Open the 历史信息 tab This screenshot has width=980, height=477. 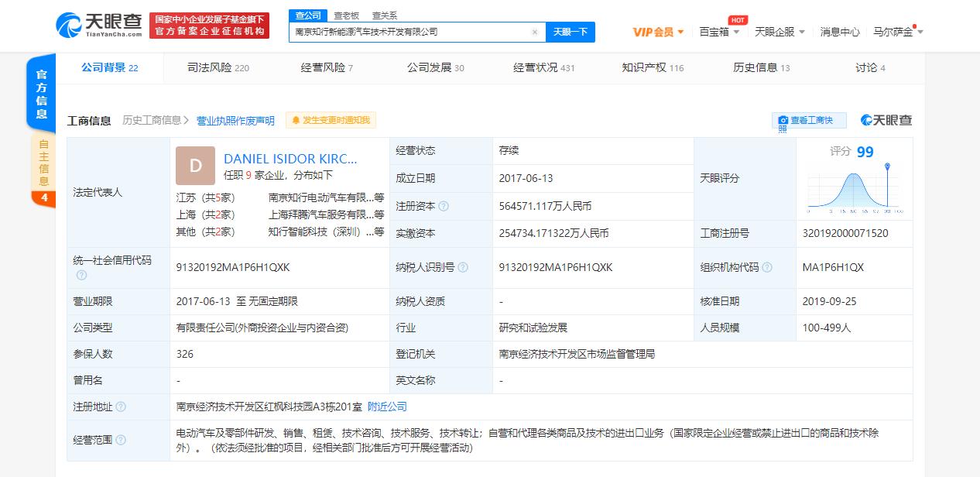click(x=762, y=67)
